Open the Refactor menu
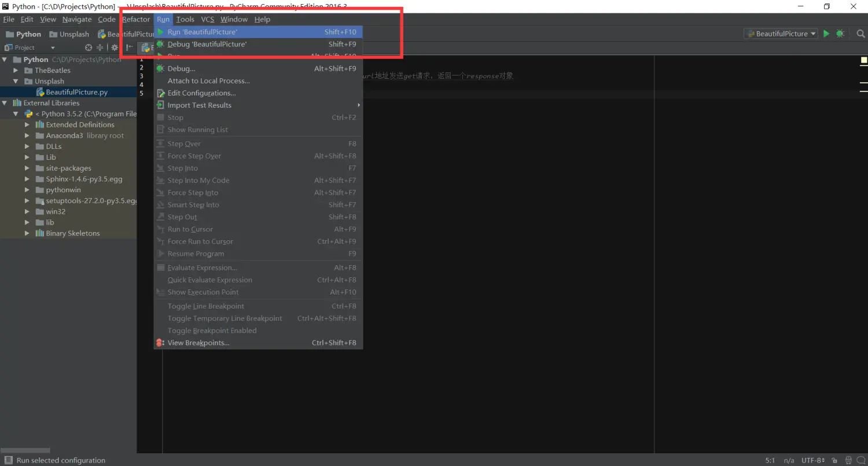Image resolution: width=868 pixels, height=466 pixels. pos(136,19)
